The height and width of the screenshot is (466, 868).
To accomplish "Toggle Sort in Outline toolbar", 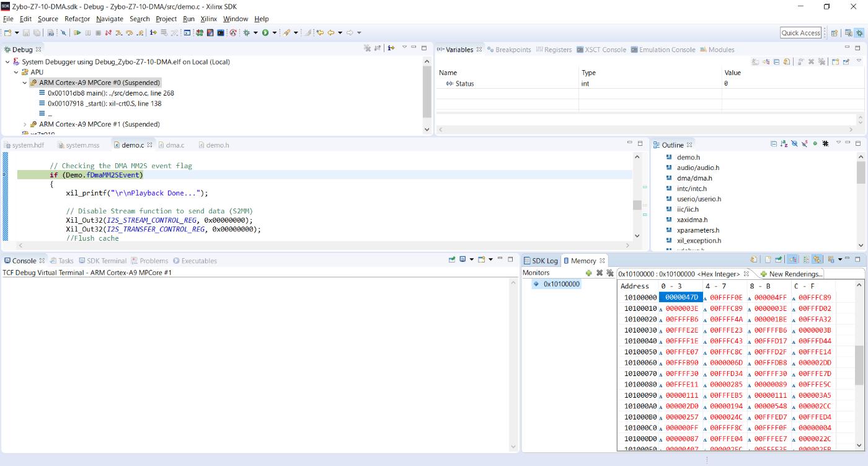I will 784,144.
